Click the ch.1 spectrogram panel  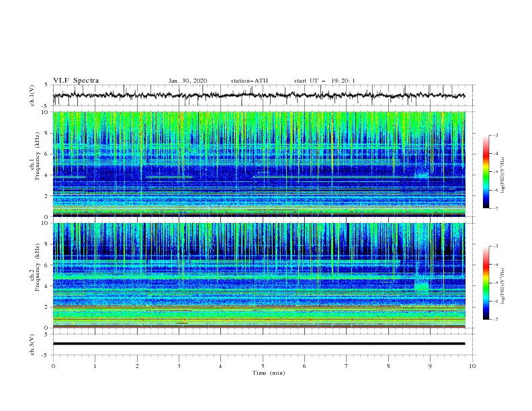click(x=259, y=164)
